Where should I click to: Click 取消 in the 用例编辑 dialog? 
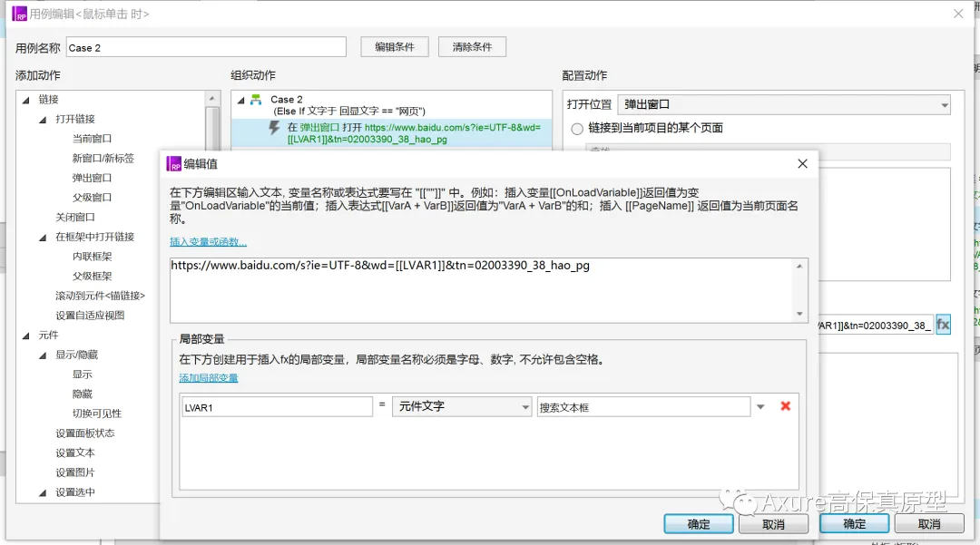tap(929, 524)
